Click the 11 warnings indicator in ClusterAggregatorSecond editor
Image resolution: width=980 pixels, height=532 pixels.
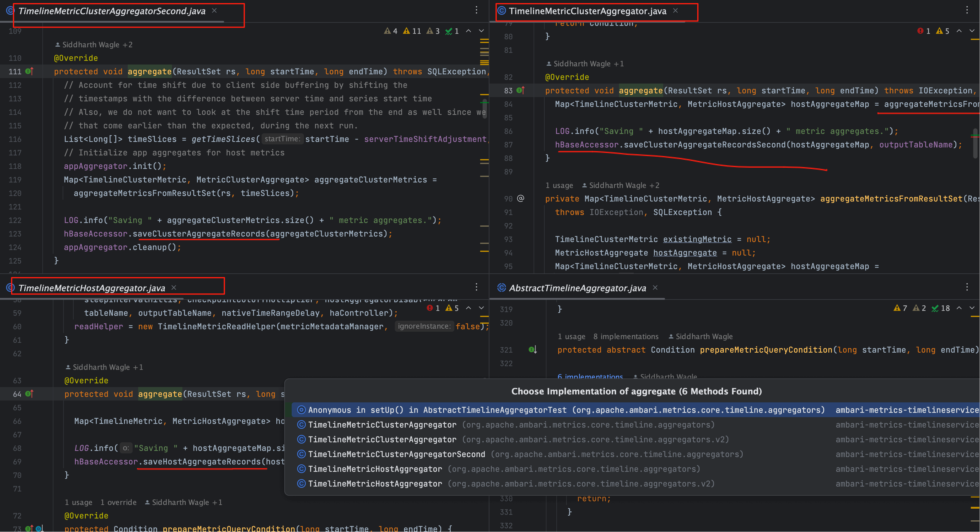click(x=412, y=31)
